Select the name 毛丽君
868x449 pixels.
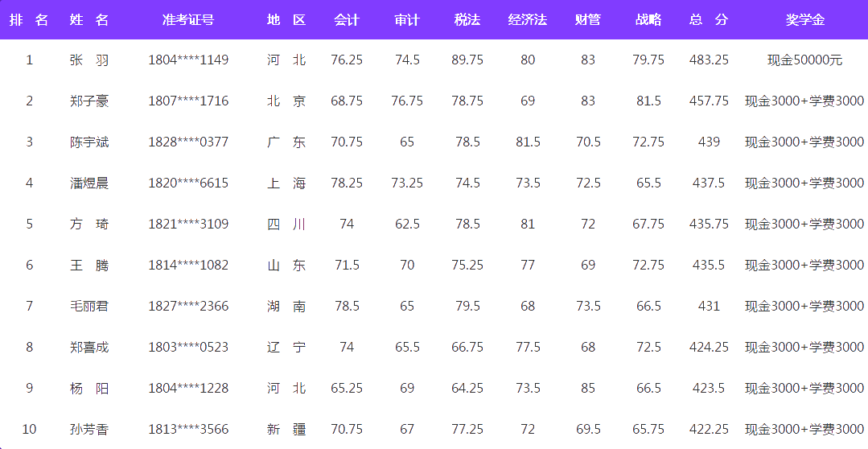point(88,306)
